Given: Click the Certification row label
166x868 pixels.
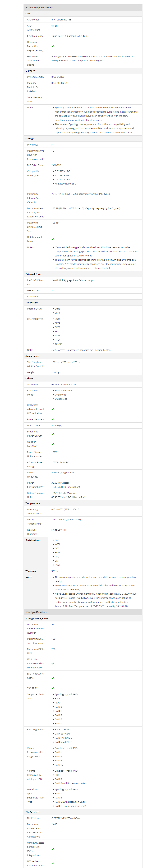Looking at the screenshot, I should coord(32,540).
